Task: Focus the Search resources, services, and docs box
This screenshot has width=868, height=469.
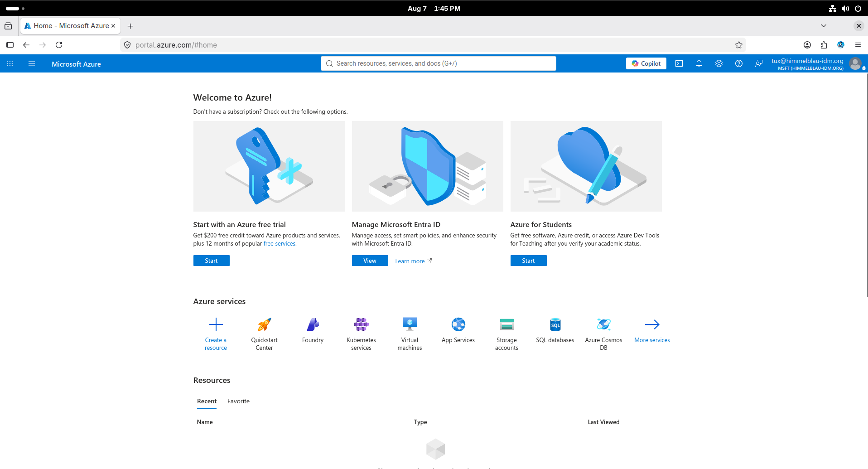Action: (439, 63)
